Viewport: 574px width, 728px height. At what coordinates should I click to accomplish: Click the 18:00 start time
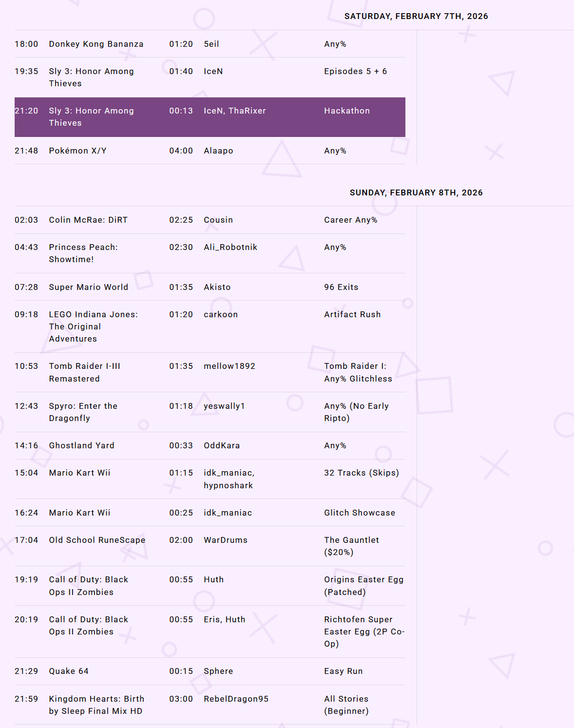click(26, 44)
